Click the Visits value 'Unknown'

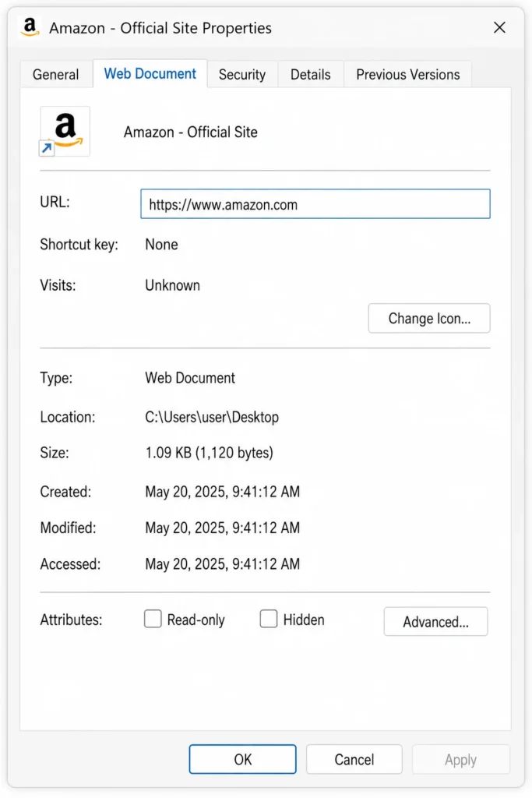tap(172, 285)
